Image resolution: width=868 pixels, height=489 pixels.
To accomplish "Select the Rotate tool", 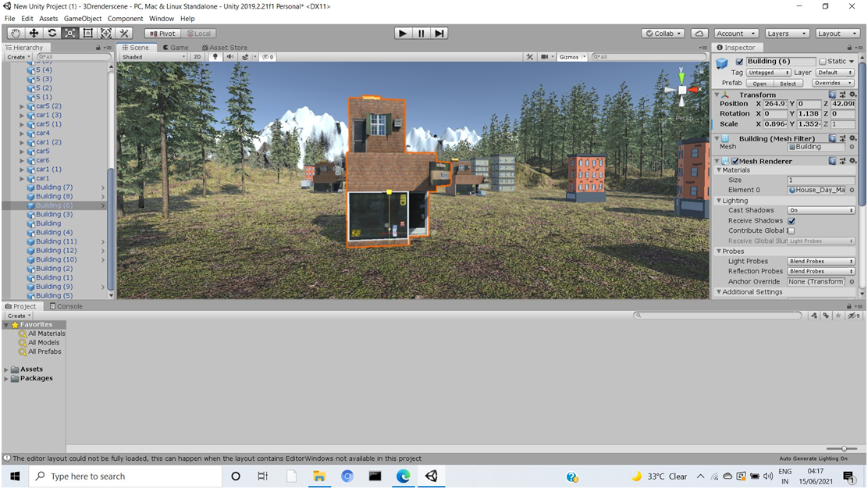I will point(50,33).
